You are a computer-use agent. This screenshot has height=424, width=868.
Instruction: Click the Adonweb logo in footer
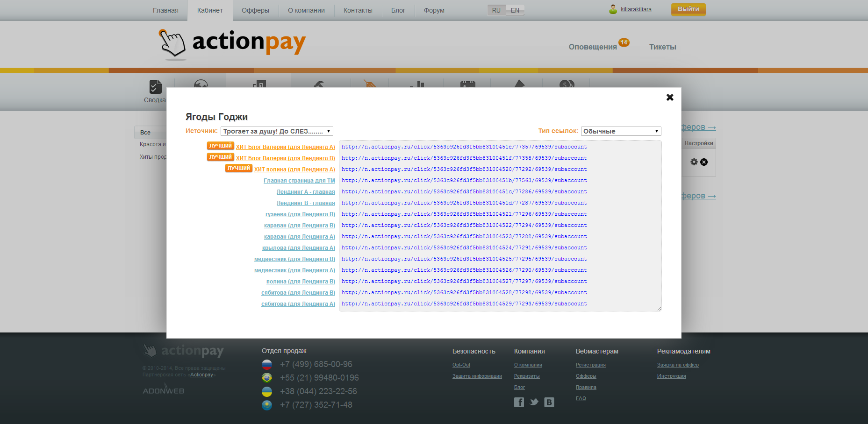164,389
